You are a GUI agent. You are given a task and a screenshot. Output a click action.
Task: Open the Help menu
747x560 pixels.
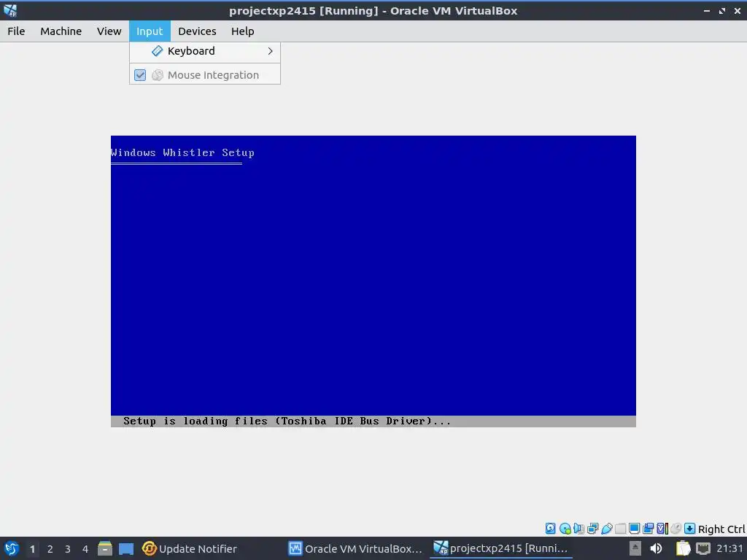tap(242, 31)
